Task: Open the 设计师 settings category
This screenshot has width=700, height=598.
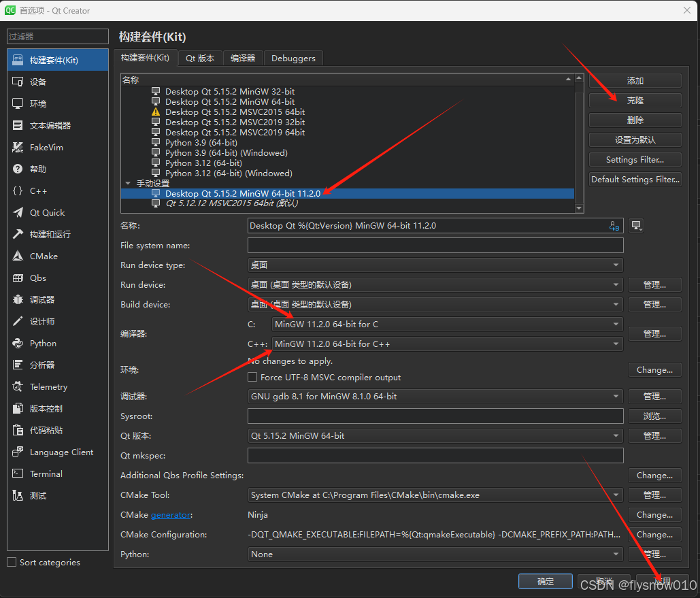Action: coord(58,321)
